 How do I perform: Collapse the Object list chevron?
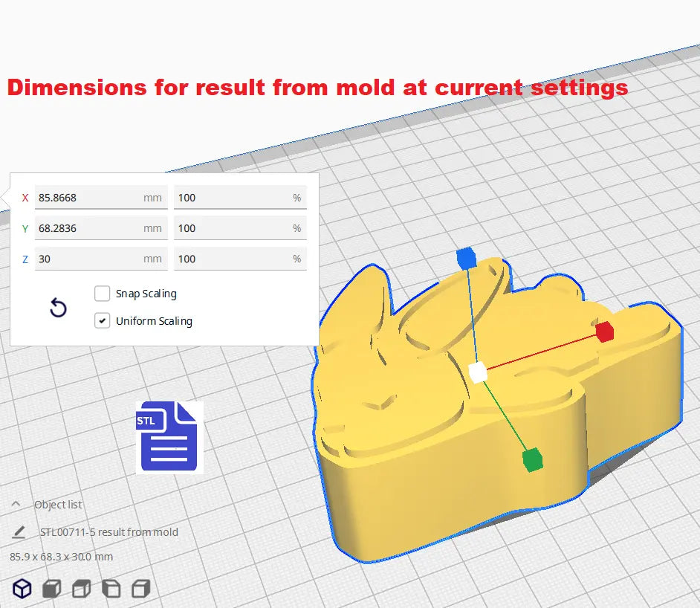16,504
